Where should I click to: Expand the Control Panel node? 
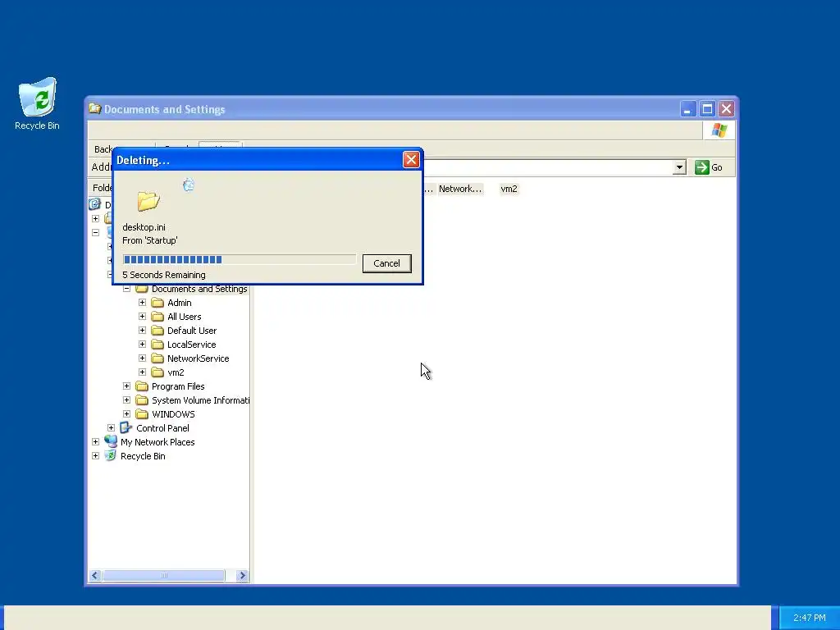point(111,428)
